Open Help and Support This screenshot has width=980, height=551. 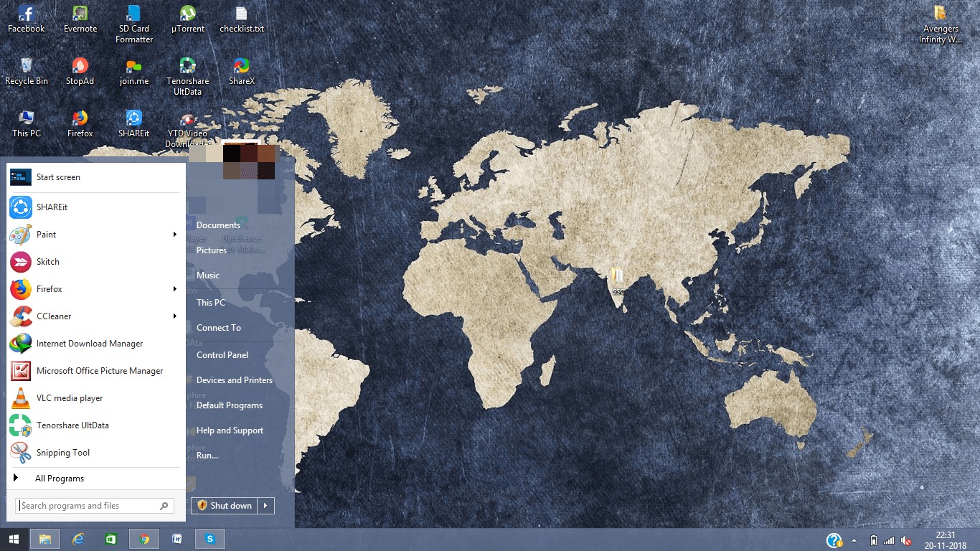(230, 430)
